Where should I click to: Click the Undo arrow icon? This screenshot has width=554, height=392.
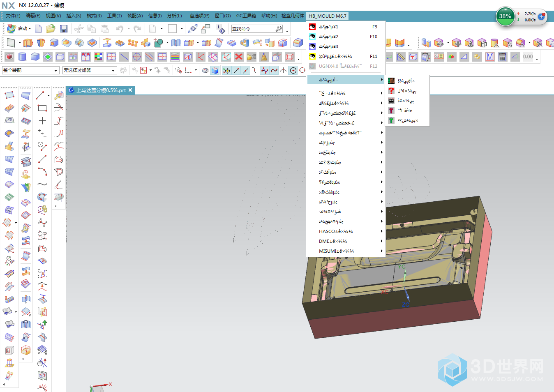(x=120, y=28)
